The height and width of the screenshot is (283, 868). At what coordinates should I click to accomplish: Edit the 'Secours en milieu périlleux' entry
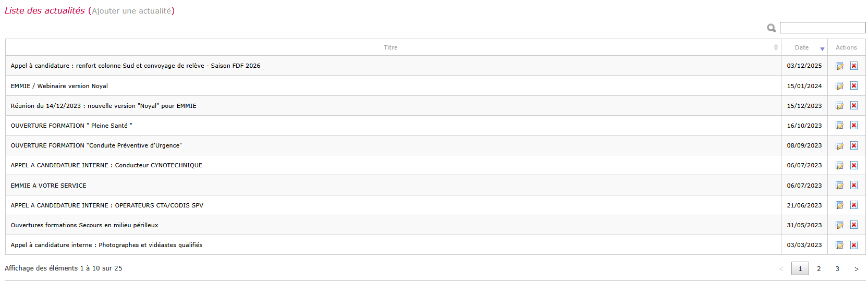pos(839,225)
